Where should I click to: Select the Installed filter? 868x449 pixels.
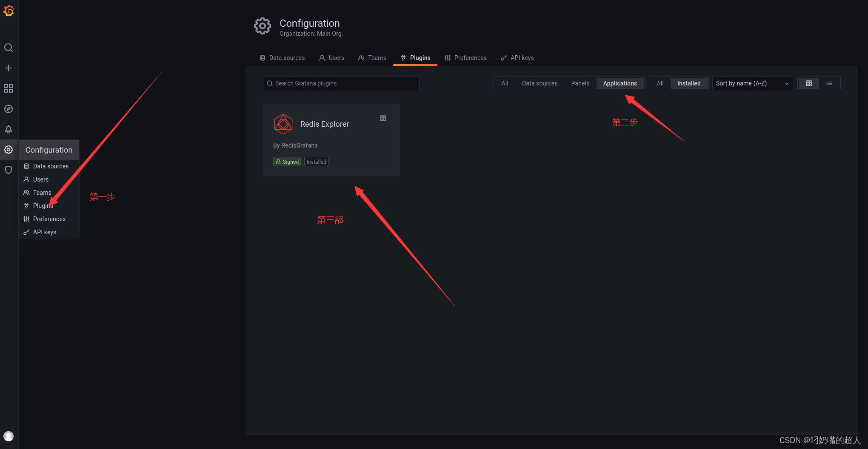(688, 83)
